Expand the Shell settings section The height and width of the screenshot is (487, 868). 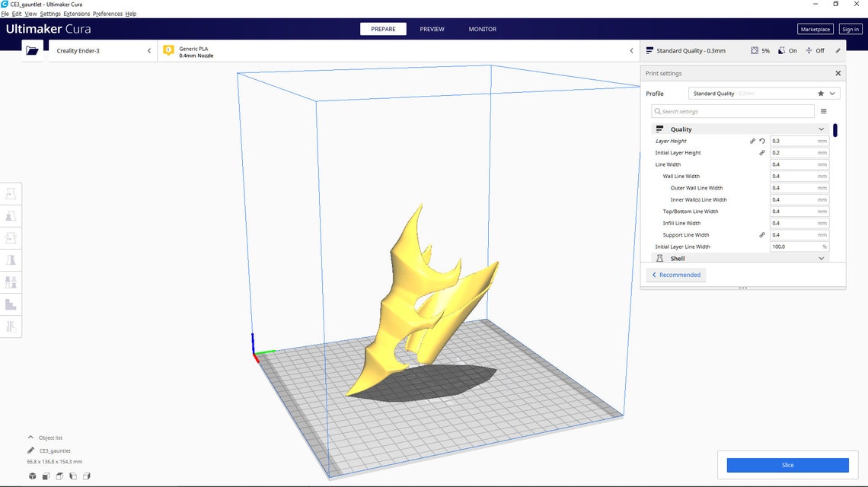tap(821, 259)
